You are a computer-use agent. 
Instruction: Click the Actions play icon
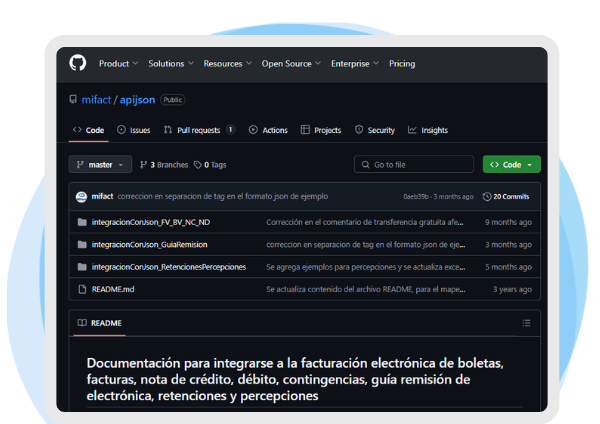pyautogui.click(x=253, y=130)
